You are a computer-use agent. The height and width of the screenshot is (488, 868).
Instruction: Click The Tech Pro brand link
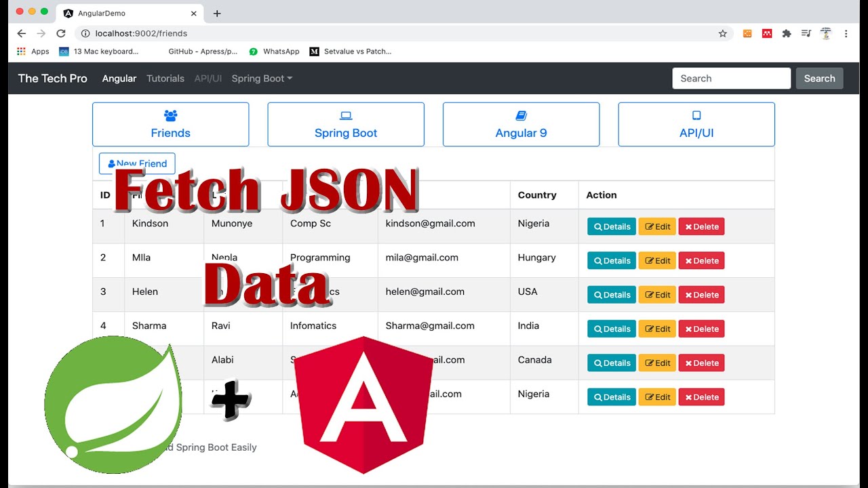pyautogui.click(x=52, y=79)
